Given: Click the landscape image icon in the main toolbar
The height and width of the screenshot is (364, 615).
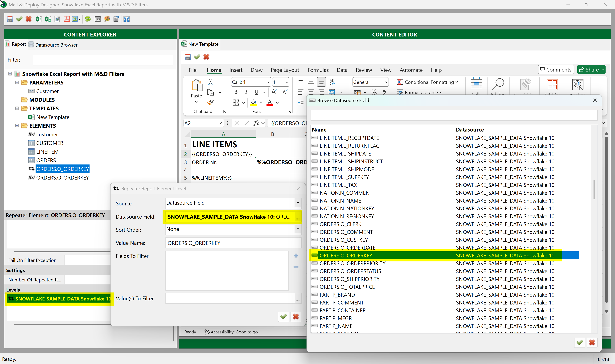Looking at the screenshot, I should coord(75,19).
